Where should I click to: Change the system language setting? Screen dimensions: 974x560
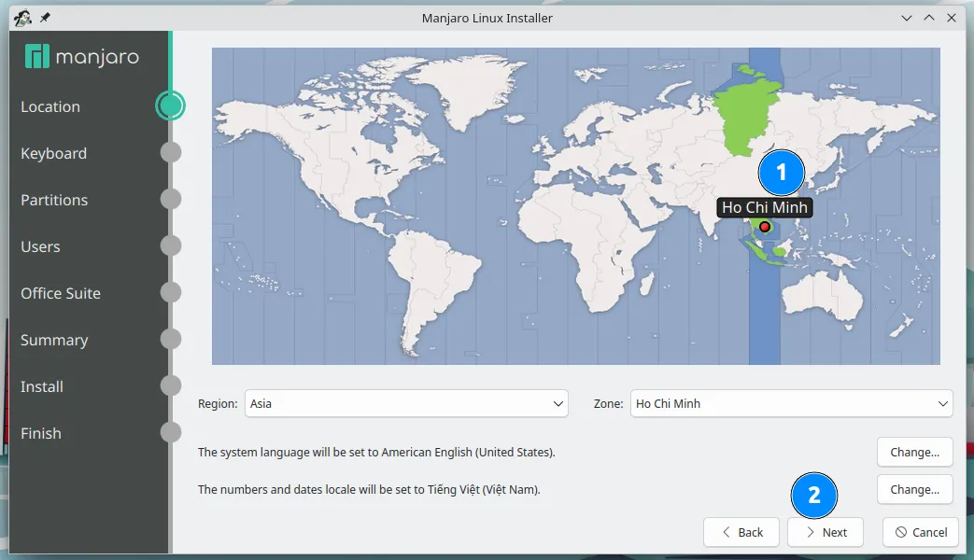pos(914,452)
